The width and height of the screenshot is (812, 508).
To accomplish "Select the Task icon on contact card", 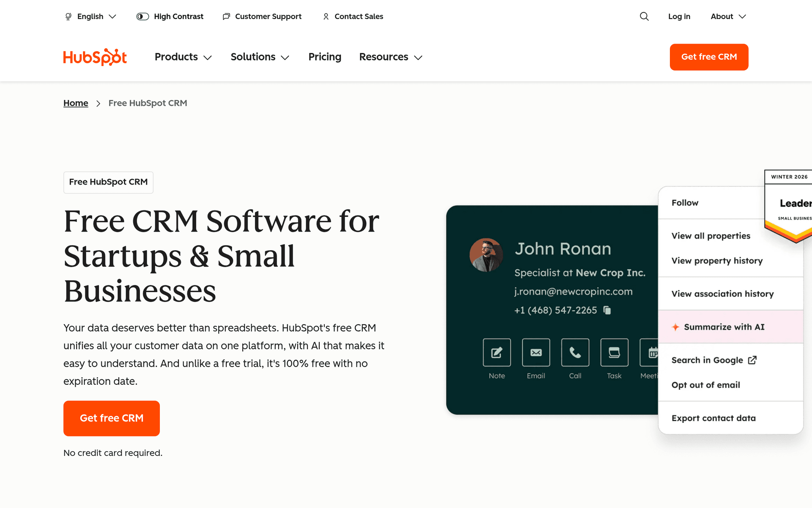I will 614,352.
